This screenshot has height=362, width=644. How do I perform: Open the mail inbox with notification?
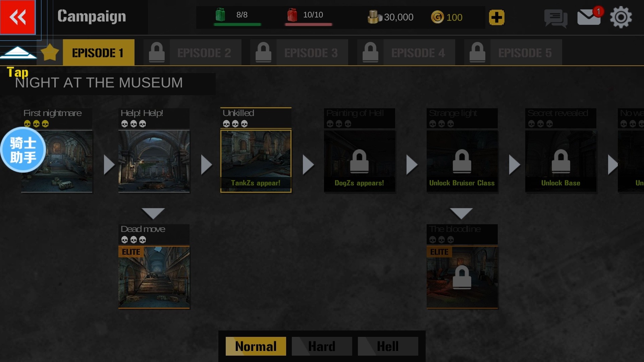(589, 16)
